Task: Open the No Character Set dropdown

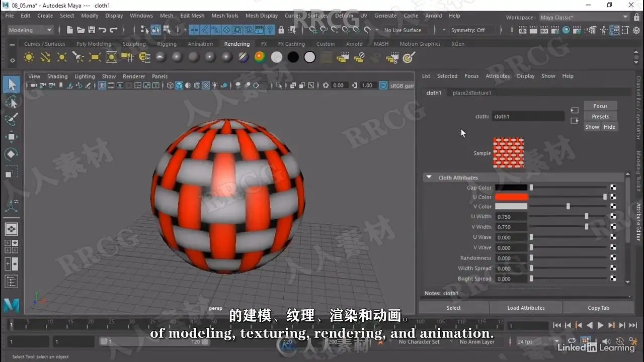Action: pos(420,342)
